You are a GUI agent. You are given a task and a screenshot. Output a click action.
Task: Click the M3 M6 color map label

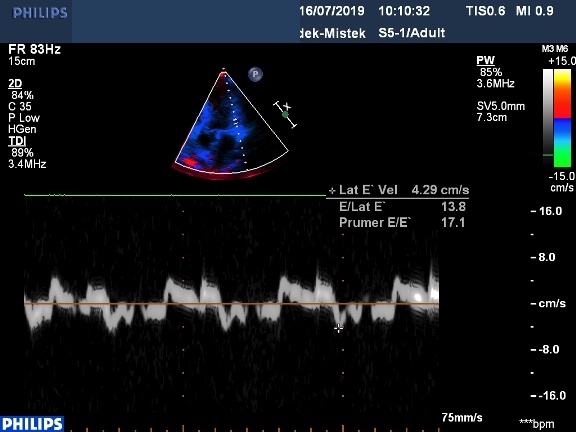555,49
